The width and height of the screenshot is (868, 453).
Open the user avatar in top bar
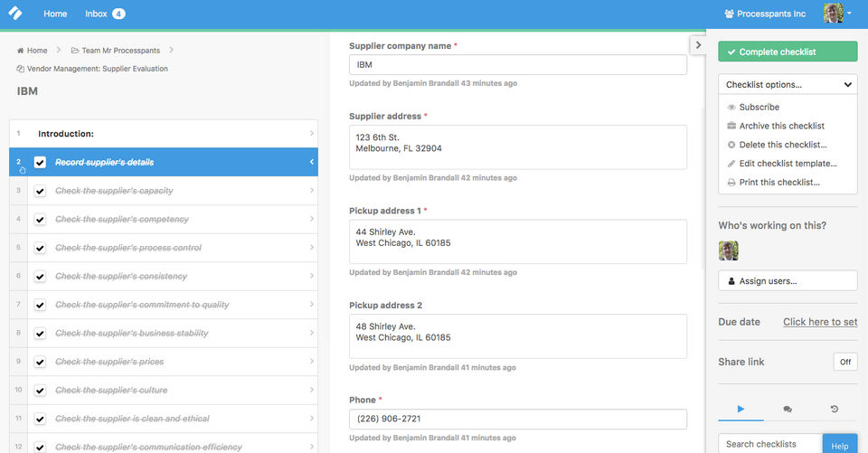point(833,14)
